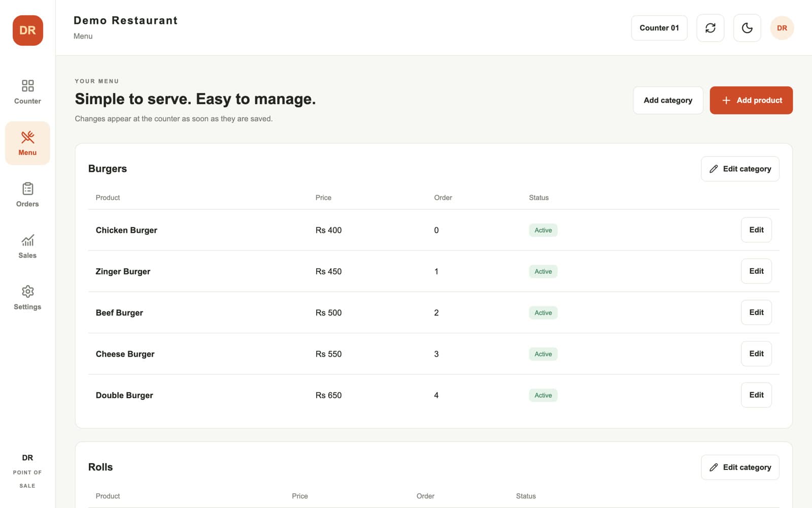This screenshot has height=508, width=812.
Task: Click the Rs 650 price cell
Action: pyautogui.click(x=328, y=395)
